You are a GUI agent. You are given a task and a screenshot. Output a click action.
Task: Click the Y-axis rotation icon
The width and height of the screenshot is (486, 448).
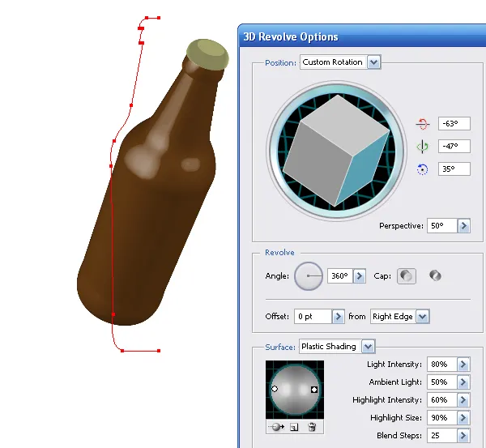tap(423, 147)
